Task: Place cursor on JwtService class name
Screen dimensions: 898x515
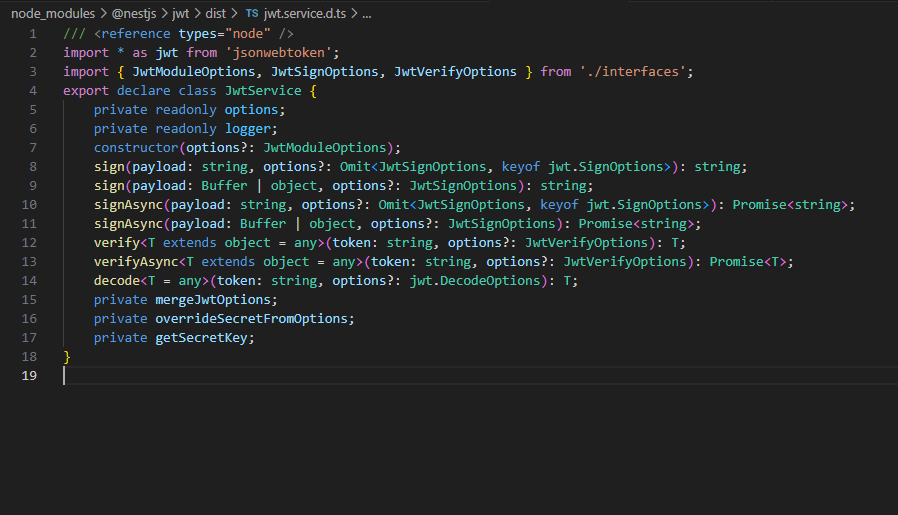Action: [x=263, y=91]
